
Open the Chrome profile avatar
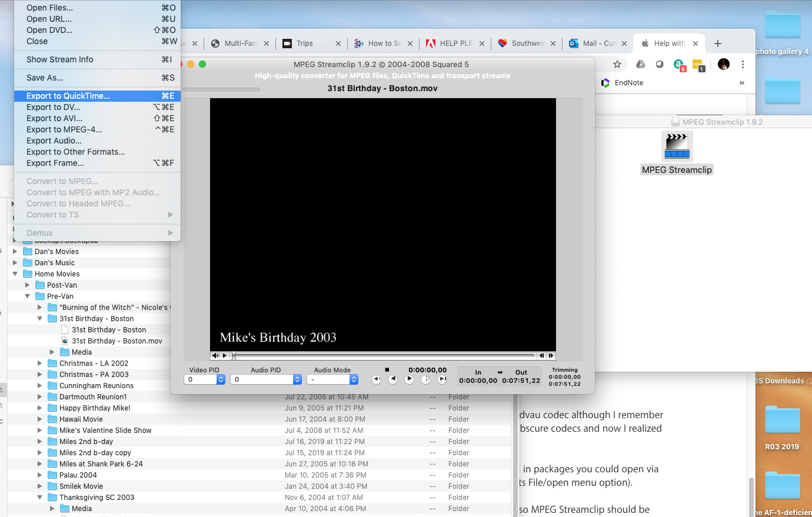[724, 64]
